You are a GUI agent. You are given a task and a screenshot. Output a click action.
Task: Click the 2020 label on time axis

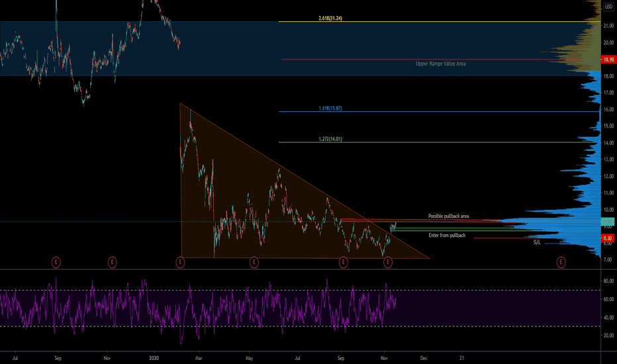(154, 358)
